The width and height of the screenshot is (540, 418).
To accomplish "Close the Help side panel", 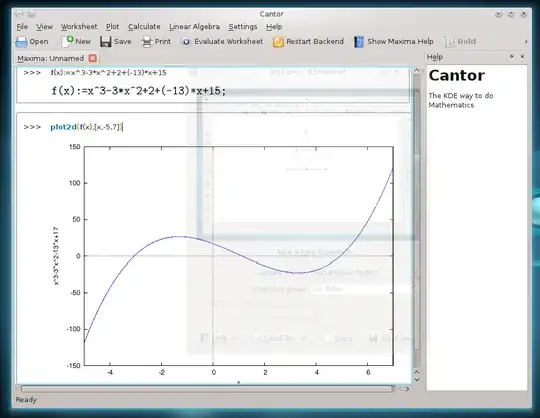I will [x=522, y=56].
